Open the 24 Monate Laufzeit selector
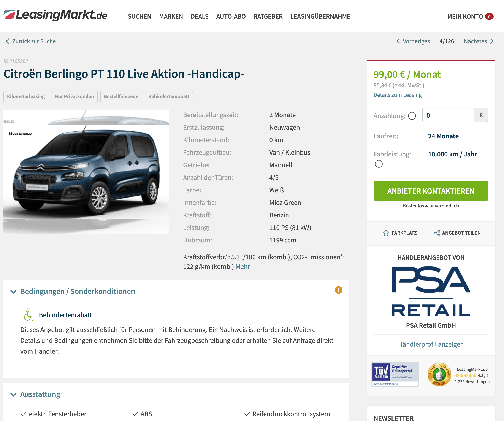504x421 pixels. tap(443, 136)
